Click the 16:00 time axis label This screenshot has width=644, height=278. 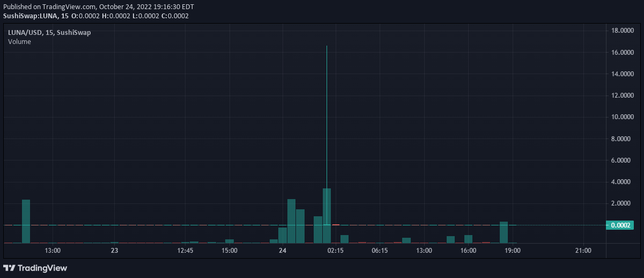tap(468, 251)
